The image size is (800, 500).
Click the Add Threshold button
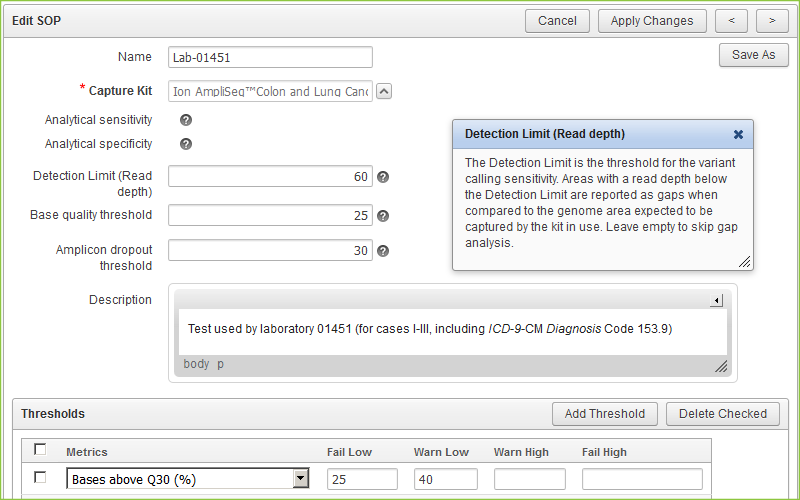point(605,414)
